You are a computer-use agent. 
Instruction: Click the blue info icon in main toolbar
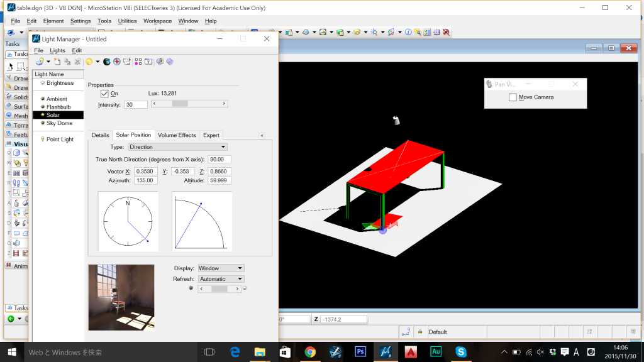tap(408, 32)
